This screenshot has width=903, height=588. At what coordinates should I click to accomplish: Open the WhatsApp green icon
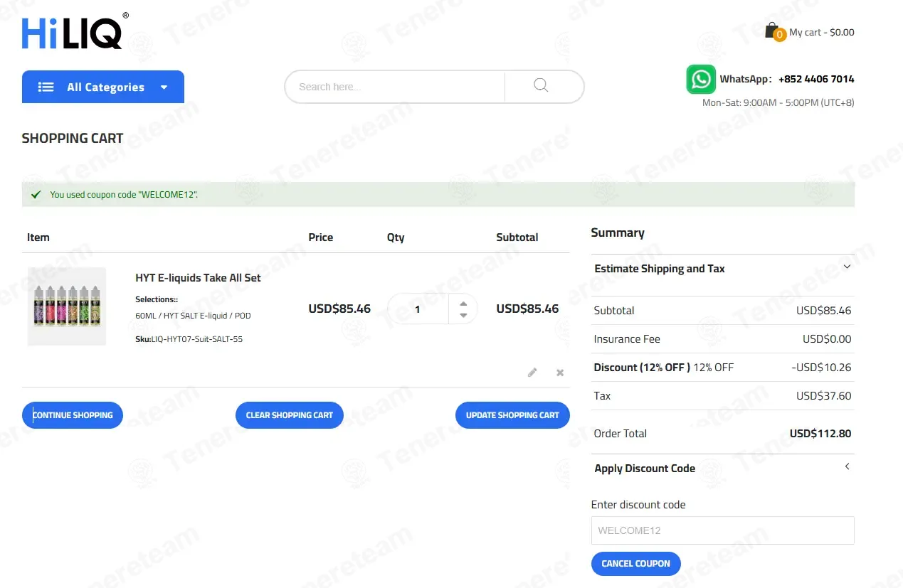click(x=701, y=79)
